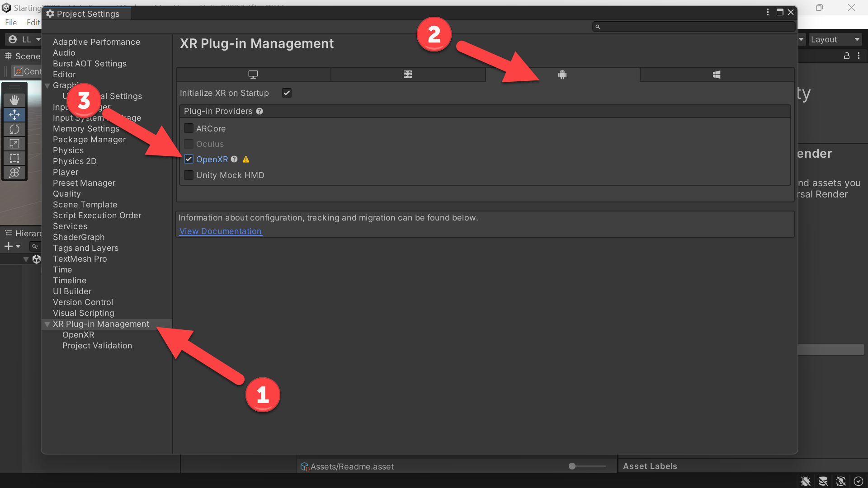Collapse the XR Plug-in Management tree

[47, 324]
